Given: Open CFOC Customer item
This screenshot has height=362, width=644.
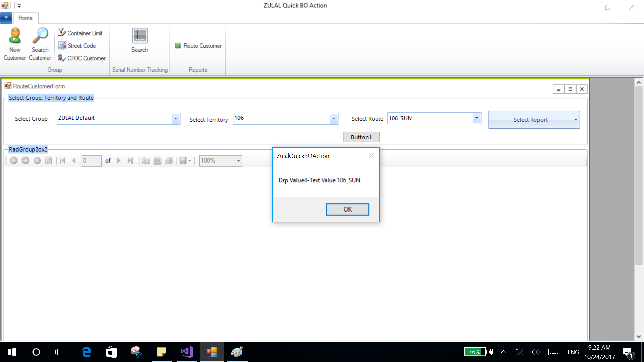Looking at the screenshot, I should pyautogui.click(x=82, y=58).
